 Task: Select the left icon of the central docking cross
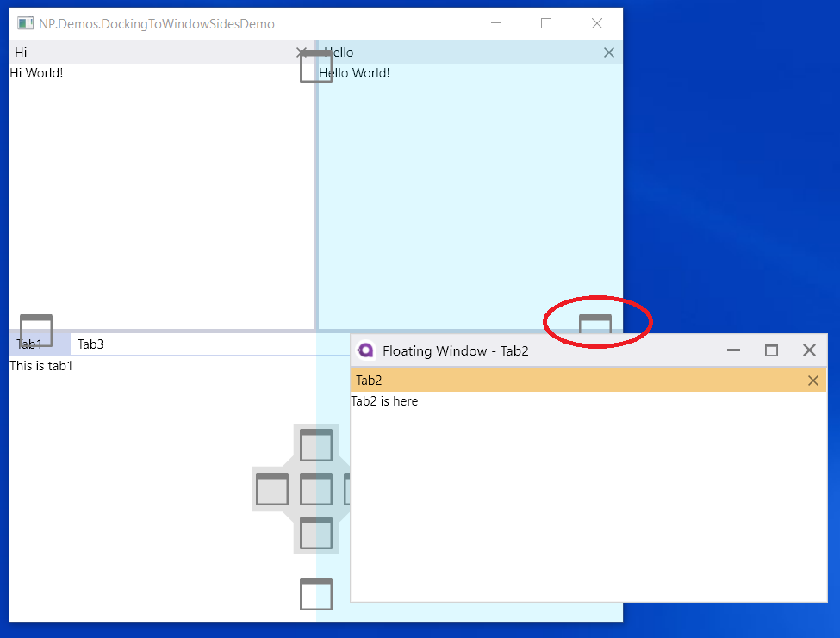pyautogui.click(x=271, y=489)
